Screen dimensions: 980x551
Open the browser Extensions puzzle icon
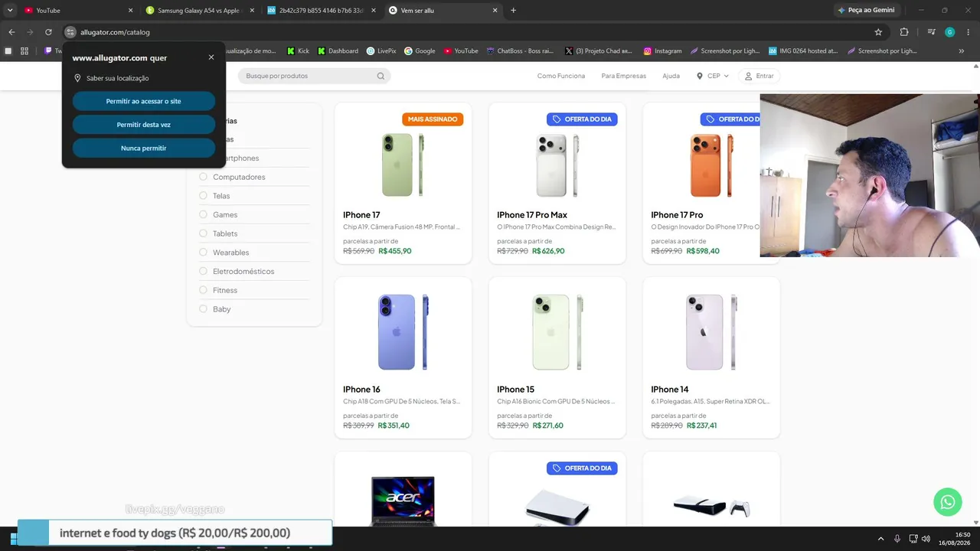click(904, 32)
